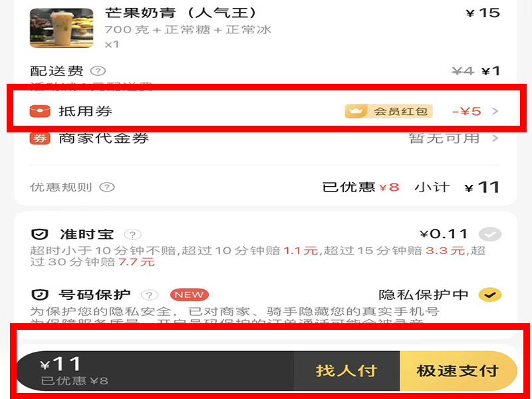This screenshot has width=532, height=399.
Task: Tap the help icon next to 配送费
Action: [x=98, y=71]
